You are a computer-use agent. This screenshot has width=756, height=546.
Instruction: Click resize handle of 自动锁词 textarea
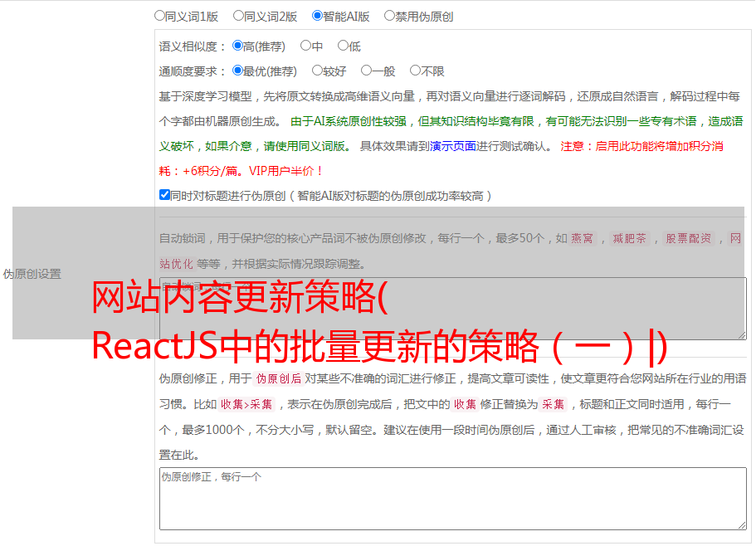click(x=742, y=335)
